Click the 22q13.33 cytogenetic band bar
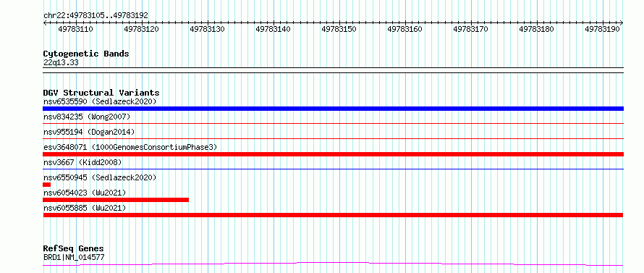This screenshot has height=273, width=644. (x=333, y=70)
